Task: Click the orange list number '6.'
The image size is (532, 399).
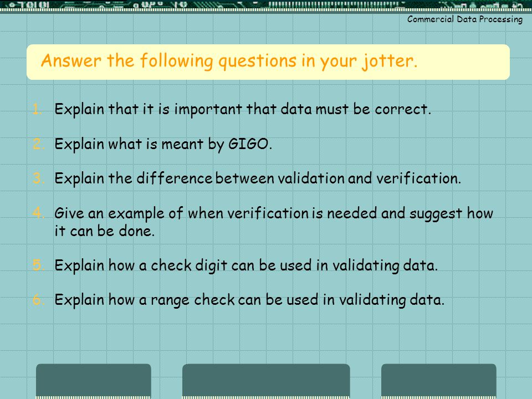Action: click(39, 300)
